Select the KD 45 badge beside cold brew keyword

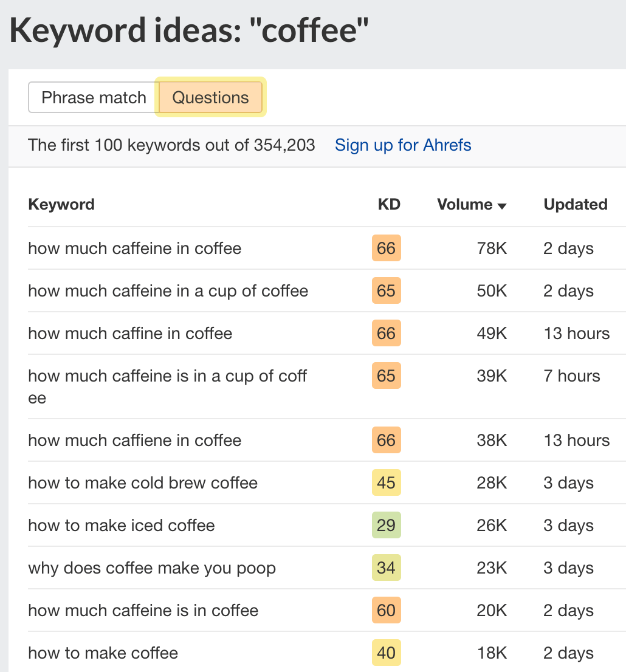(386, 482)
